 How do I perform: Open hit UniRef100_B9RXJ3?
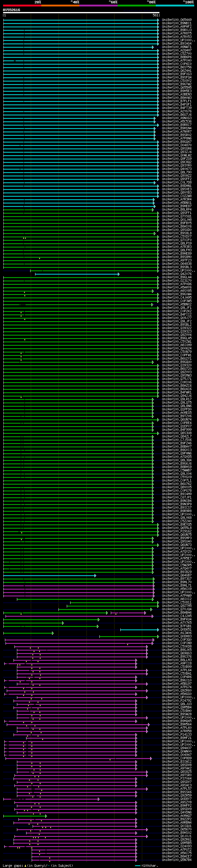pyautogui.click(x=177, y=30)
